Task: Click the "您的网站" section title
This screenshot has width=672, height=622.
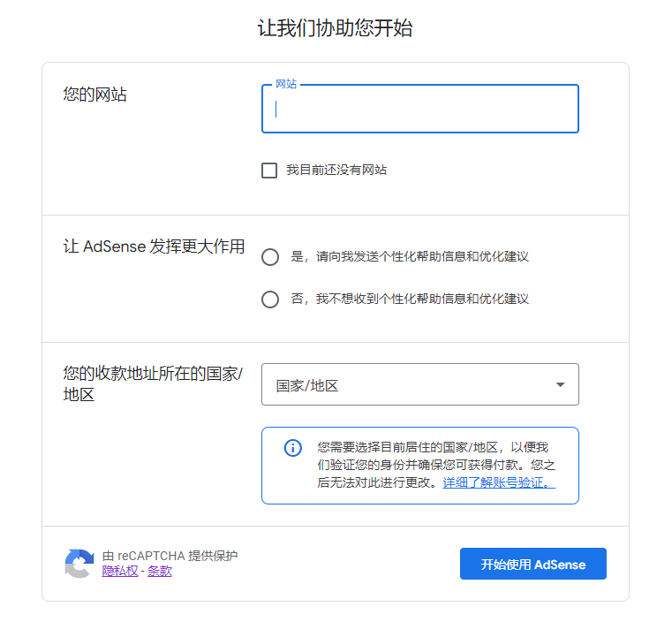Action: coord(95,95)
